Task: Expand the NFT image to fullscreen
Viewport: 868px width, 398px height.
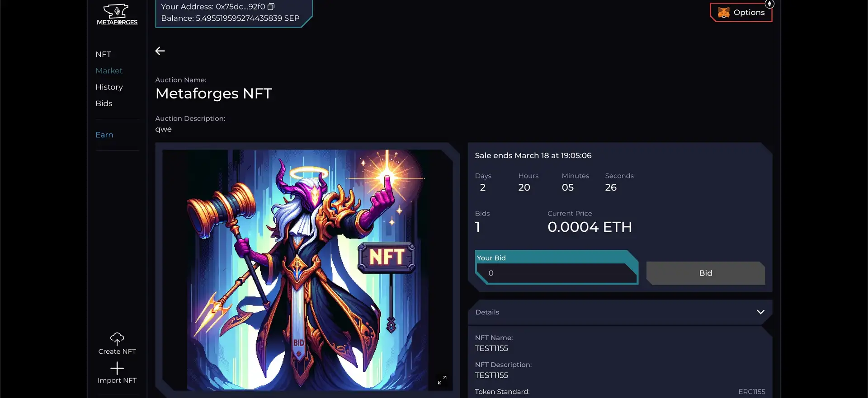Action: (442, 380)
